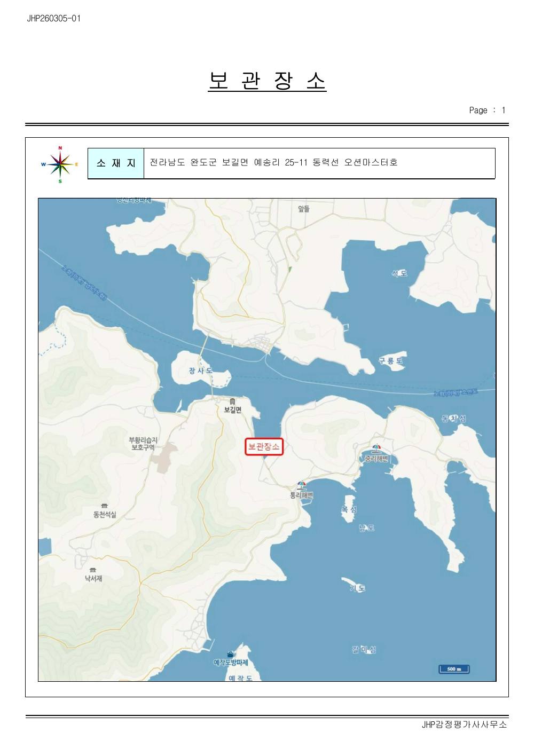Click the 보길면 office building icon
The width and height of the screenshot is (534, 756).
coord(232,401)
